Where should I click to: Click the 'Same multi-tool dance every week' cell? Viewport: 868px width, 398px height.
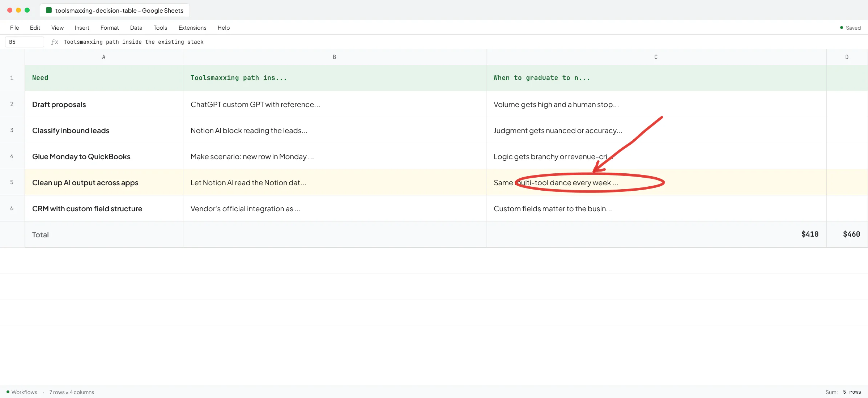656,182
